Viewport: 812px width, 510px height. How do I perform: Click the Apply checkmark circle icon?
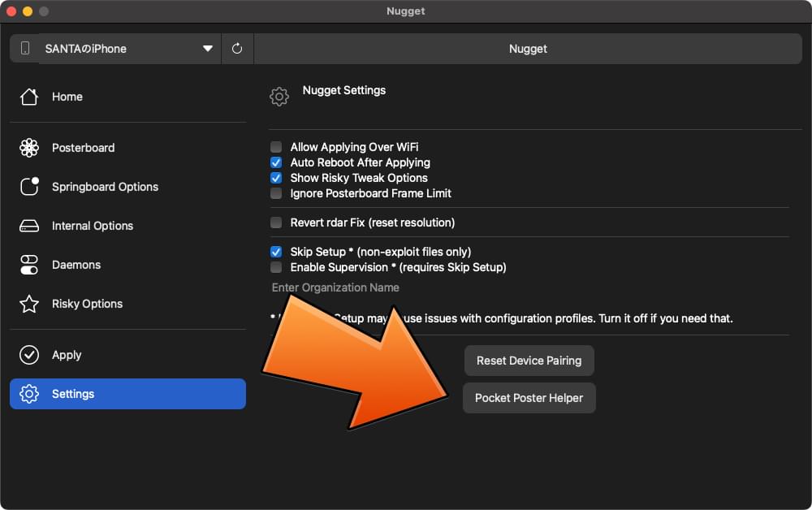[x=29, y=355]
